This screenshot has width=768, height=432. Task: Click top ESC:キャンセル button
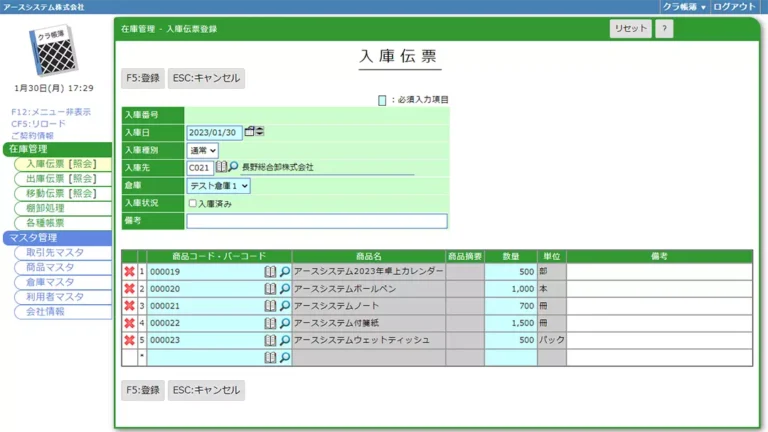point(206,78)
